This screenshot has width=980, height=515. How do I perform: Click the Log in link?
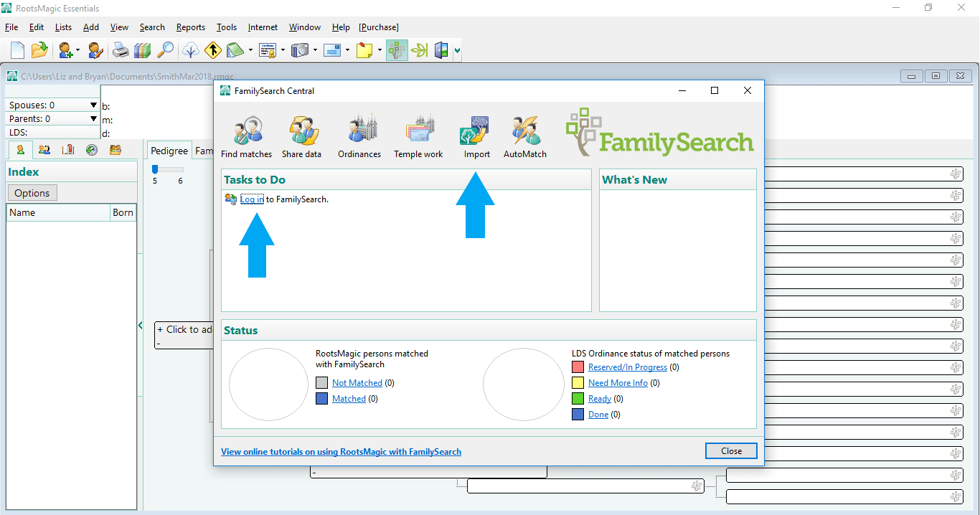252,199
